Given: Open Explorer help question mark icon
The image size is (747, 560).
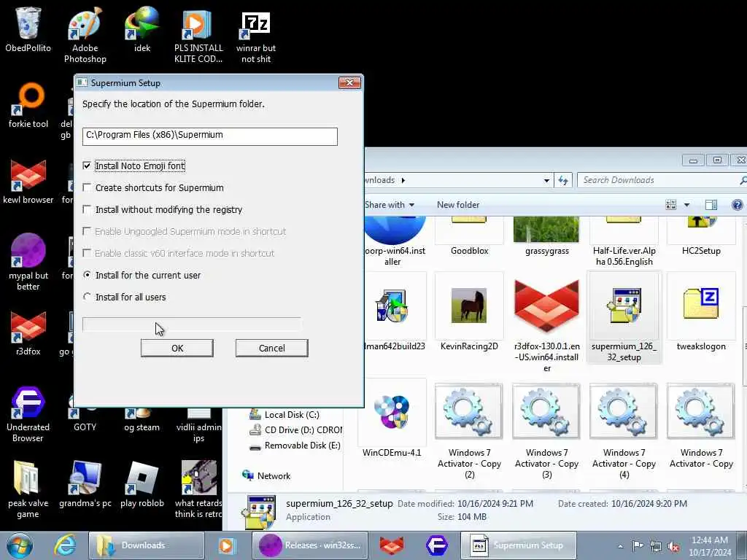Looking at the screenshot, I should click(x=737, y=205).
